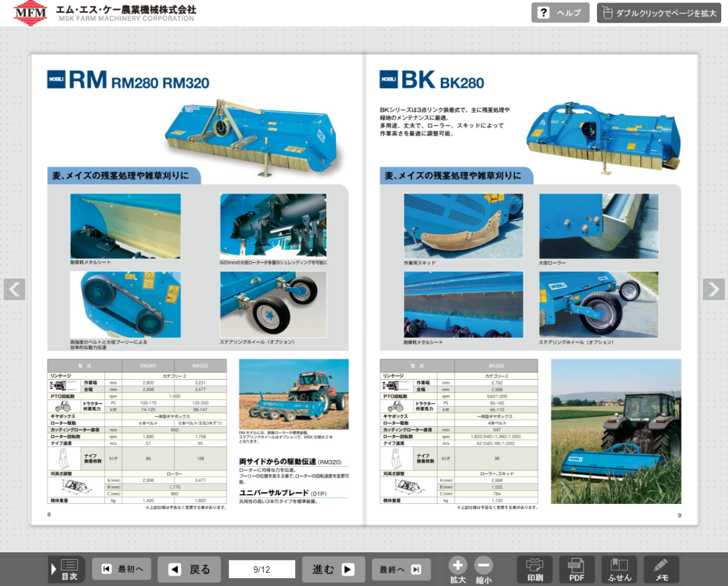Click the 作業用スキッド photo

(463, 226)
